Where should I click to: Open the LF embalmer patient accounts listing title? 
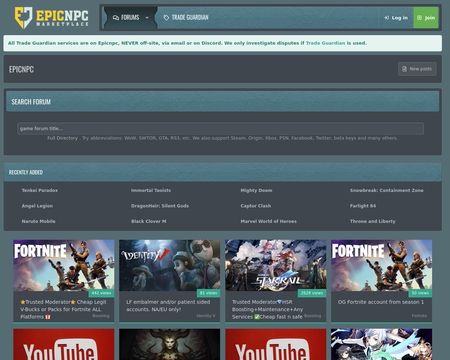point(168,306)
